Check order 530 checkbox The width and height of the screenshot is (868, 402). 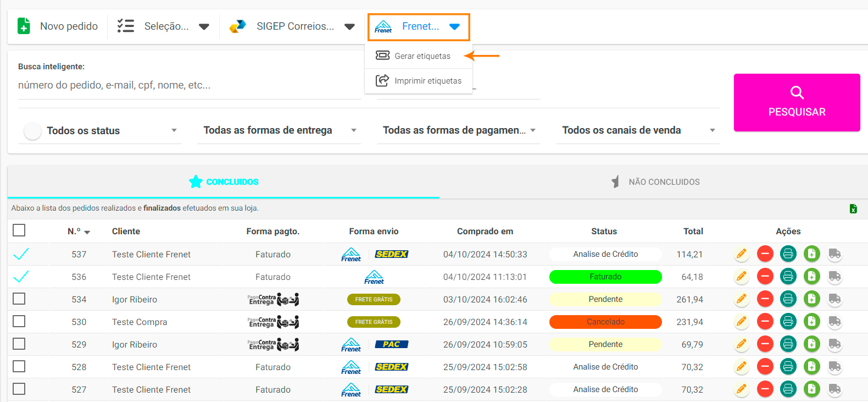19,321
